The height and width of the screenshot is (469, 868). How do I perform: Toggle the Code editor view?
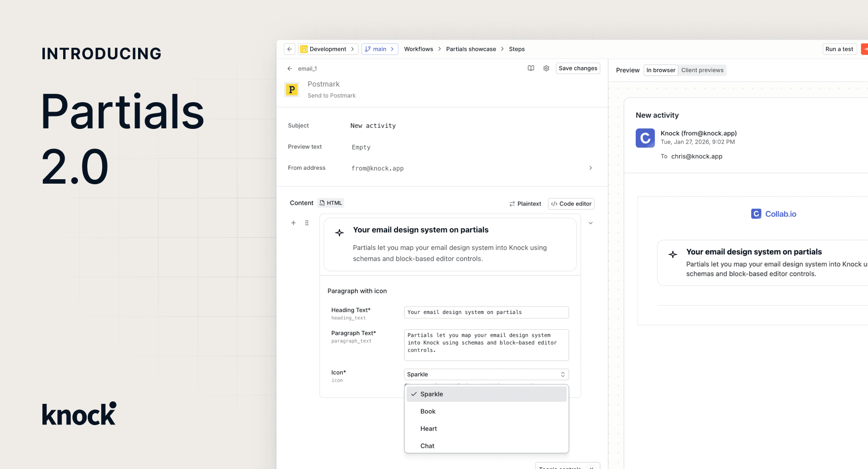tap(571, 204)
